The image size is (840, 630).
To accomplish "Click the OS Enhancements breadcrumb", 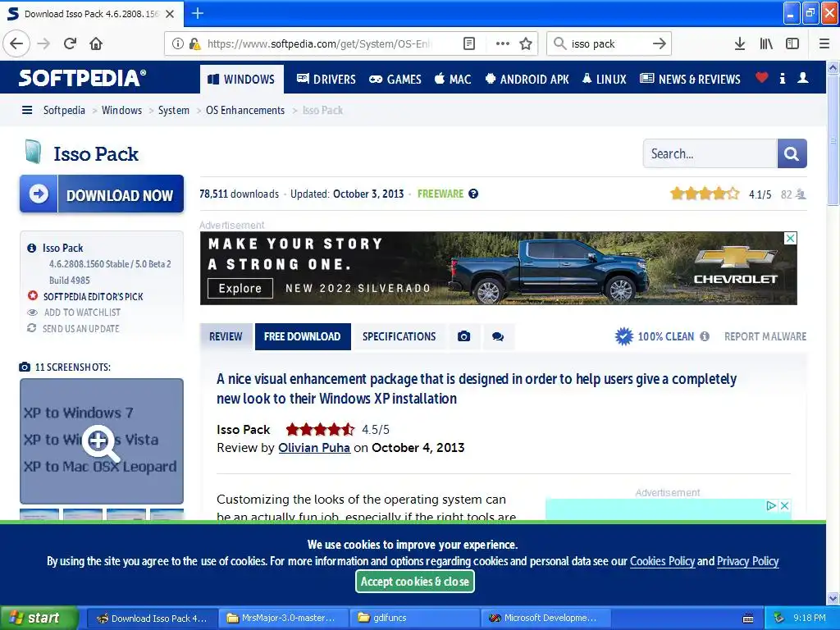I will 245,111.
